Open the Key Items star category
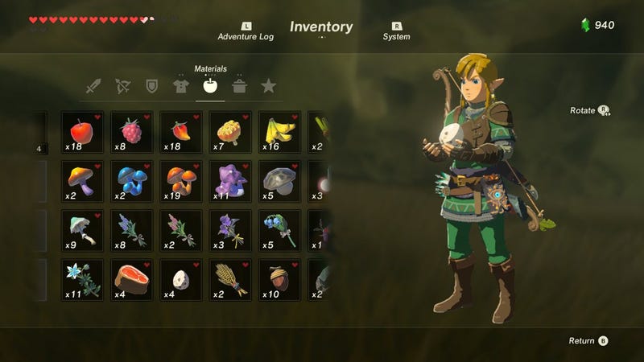The height and width of the screenshot is (362, 644). tap(269, 86)
